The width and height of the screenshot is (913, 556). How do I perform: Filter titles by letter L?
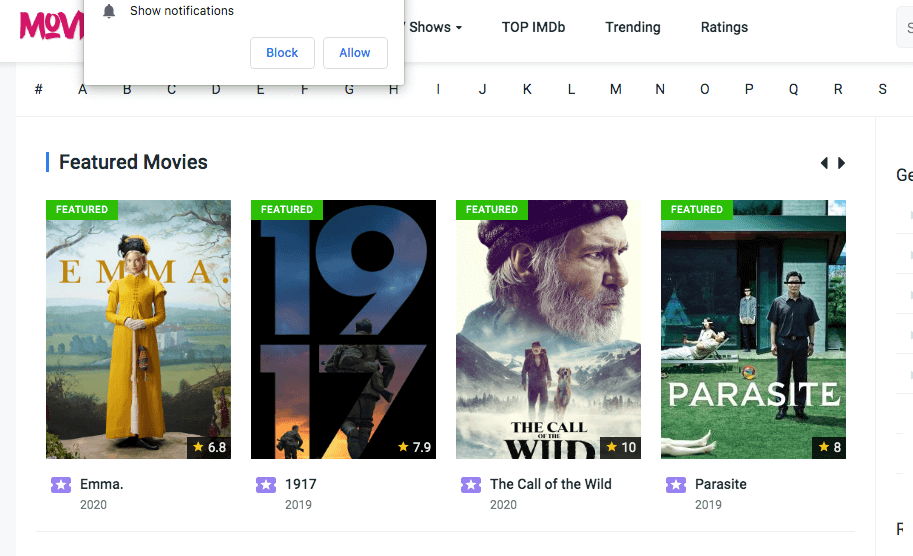571,89
